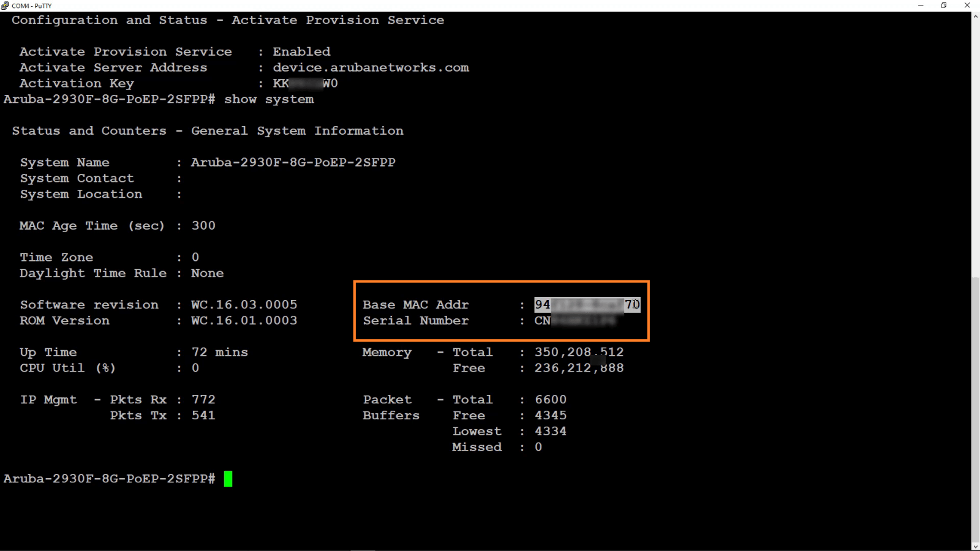This screenshot has height=551, width=980.
Task: Click the PuTTY icon in the title bar
Action: 5,6
